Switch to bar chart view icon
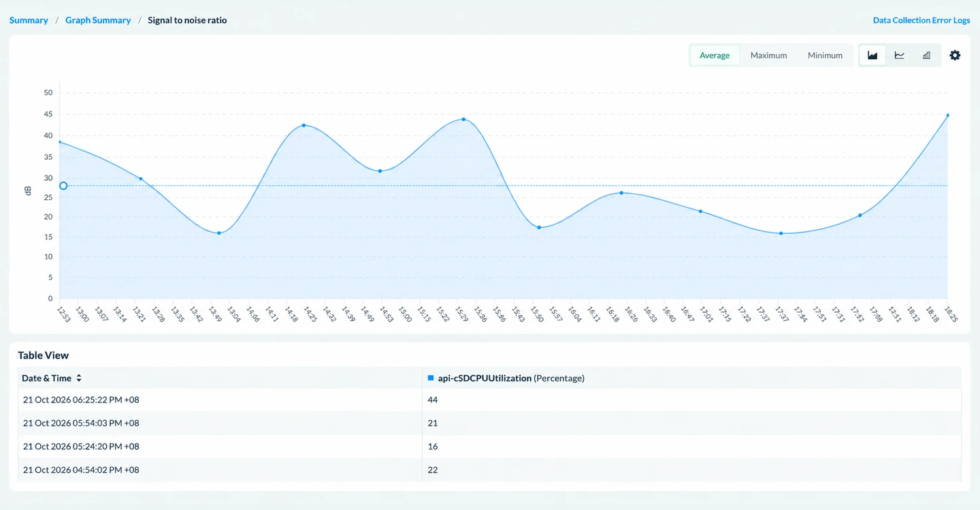 pyautogui.click(x=926, y=55)
